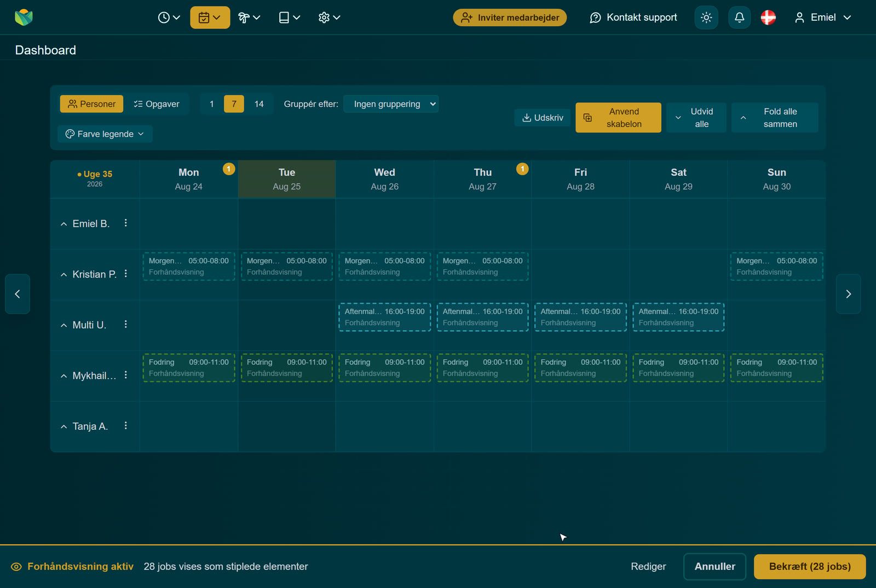Open notifications bell
Image resolution: width=876 pixels, height=588 pixels.
coord(739,18)
